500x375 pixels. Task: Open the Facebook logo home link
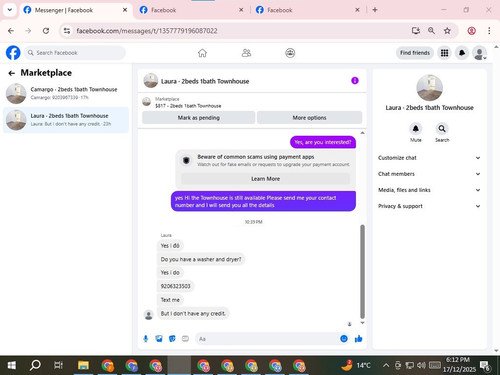pyautogui.click(x=13, y=53)
